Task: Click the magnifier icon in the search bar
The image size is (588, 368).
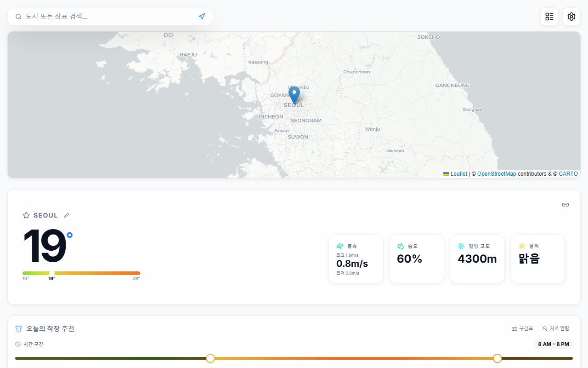Action: [x=18, y=17]
